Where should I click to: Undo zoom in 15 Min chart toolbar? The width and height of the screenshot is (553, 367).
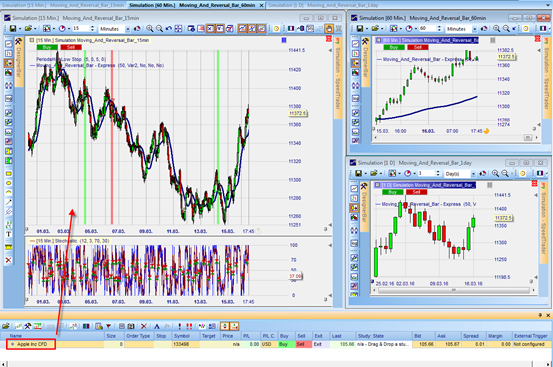click(x=169, y=29)
